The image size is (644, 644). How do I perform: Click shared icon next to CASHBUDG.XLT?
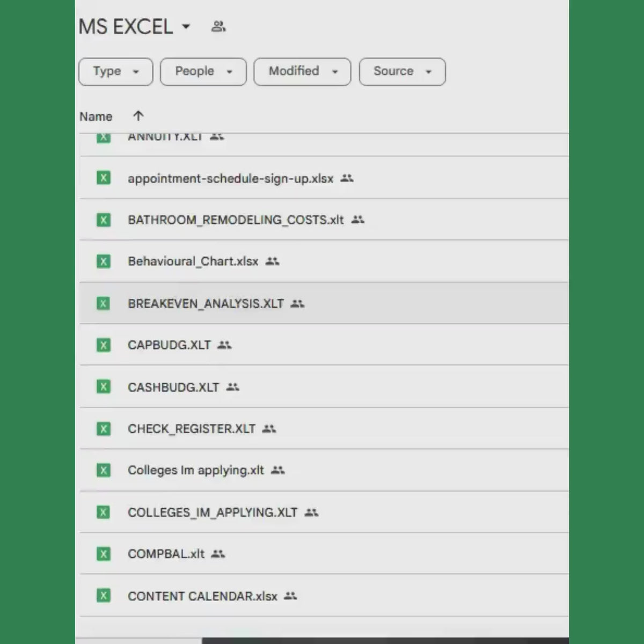coord(232,387)
